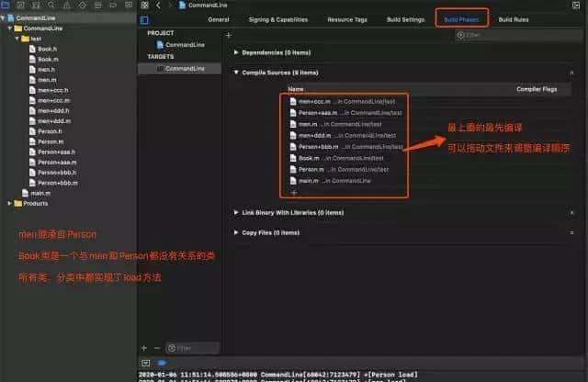
Task: Add a source file to Compile Sources
Action: (294, 193)
